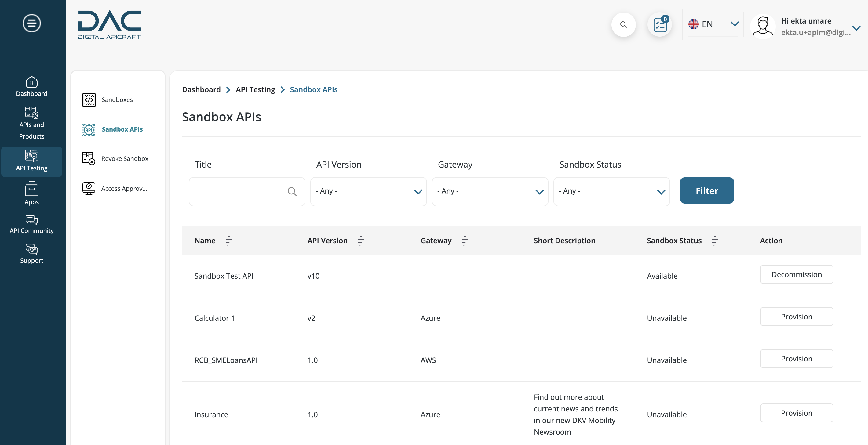Open the API Version filter dropdown
868x445 pixels.
pos(368,192)
